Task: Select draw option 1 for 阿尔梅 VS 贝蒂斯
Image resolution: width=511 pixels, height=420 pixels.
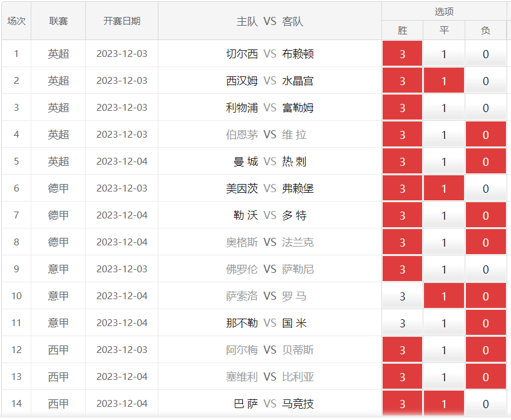Action: 444,350
